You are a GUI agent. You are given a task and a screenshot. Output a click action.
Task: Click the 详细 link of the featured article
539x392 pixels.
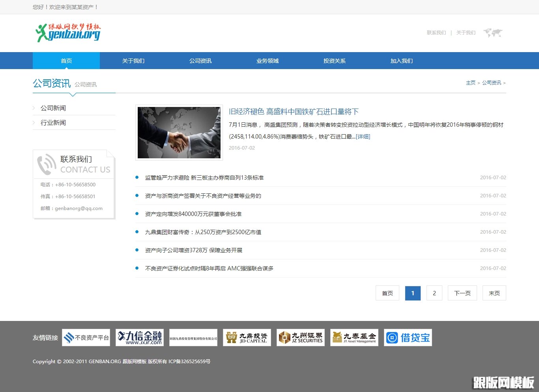click(363, 136)
